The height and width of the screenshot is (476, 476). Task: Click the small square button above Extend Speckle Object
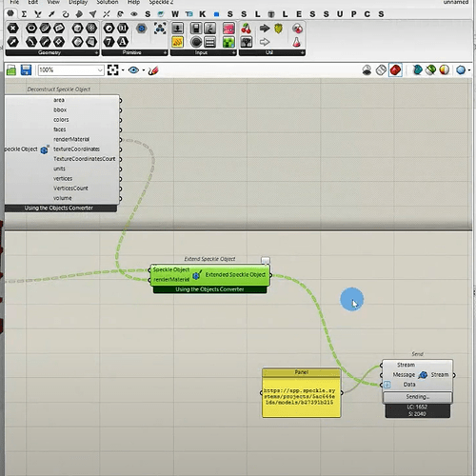pos(266,261)
